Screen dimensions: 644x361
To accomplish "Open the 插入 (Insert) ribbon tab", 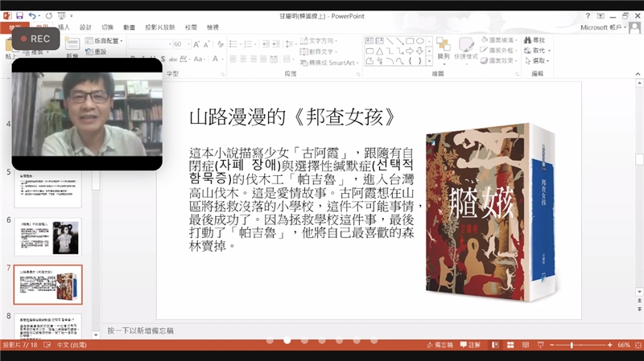I will pos(64,27).
